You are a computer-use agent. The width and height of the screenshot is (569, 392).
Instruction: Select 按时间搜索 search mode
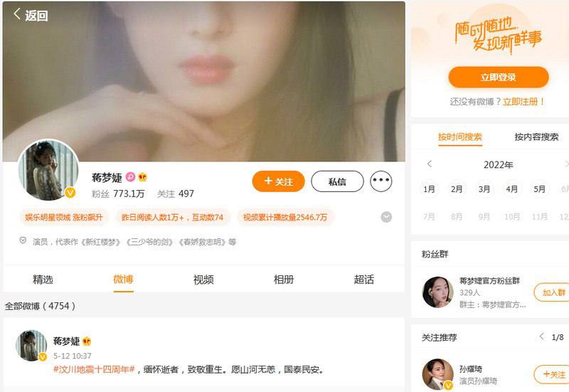460,137
